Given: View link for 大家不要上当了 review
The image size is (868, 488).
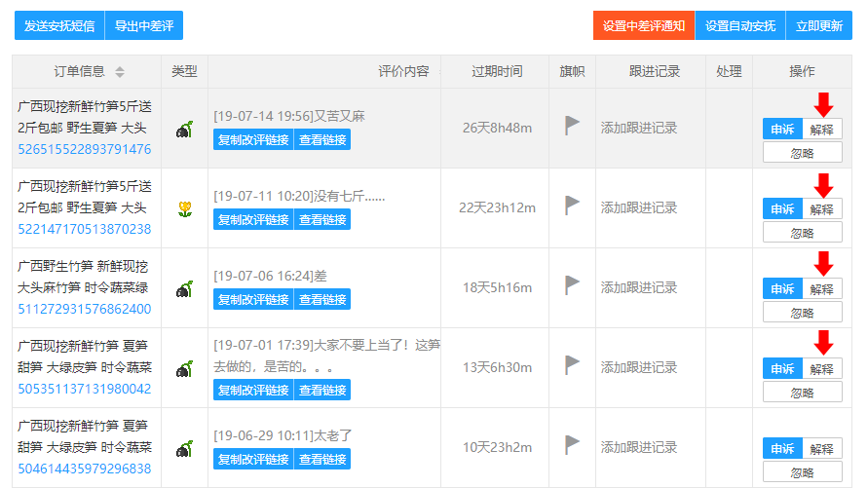Looking at the screenshot, I should pyautogui.click(x=322, y=390).
